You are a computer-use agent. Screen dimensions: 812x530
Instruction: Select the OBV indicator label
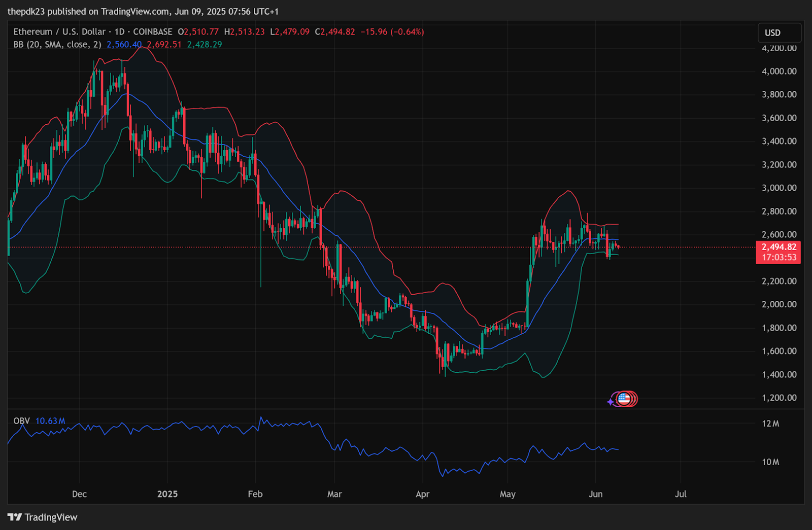pyautogui.click(x=21, y=421)
